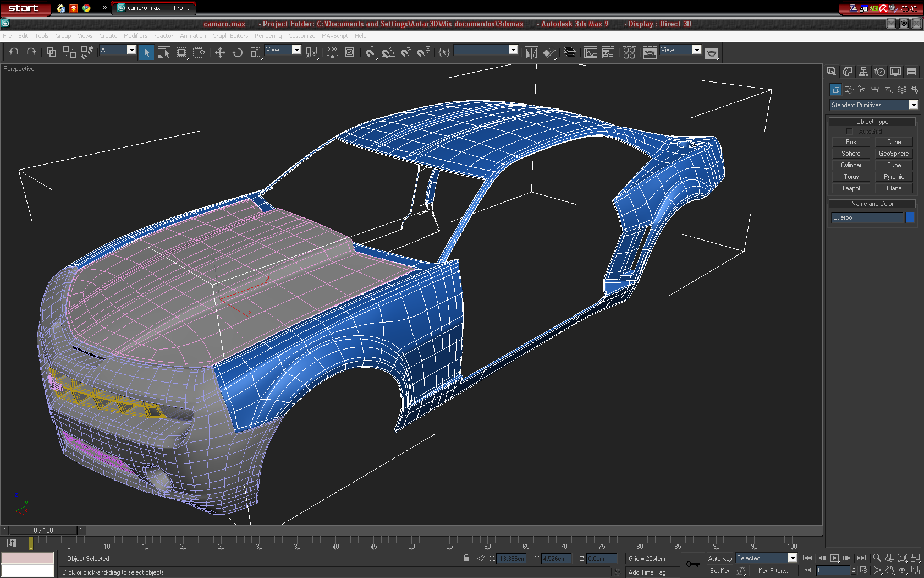Create a Teapot primitive
This screenshot has width=924, height=578.
(850, 188)
